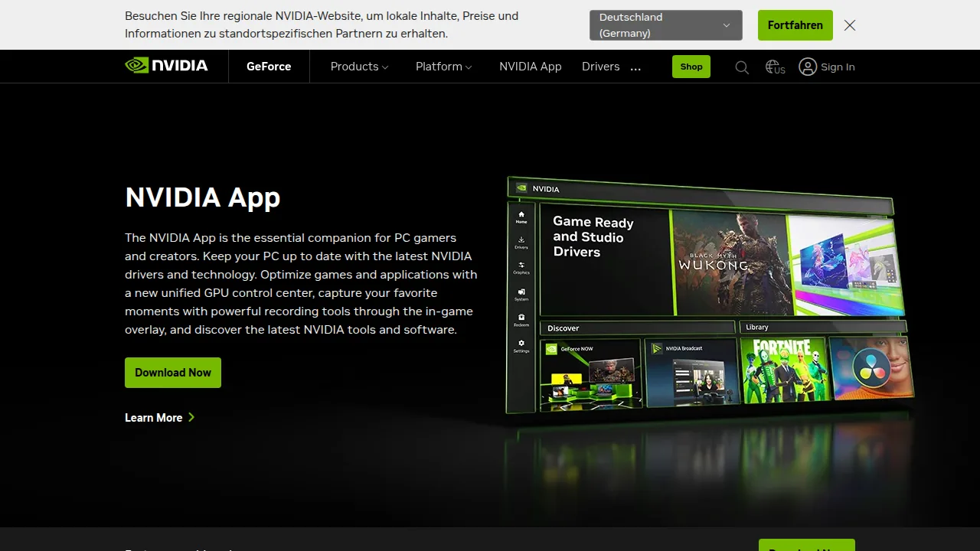
Task: Click the Fortfahren button
Action: tap(795, 25)
